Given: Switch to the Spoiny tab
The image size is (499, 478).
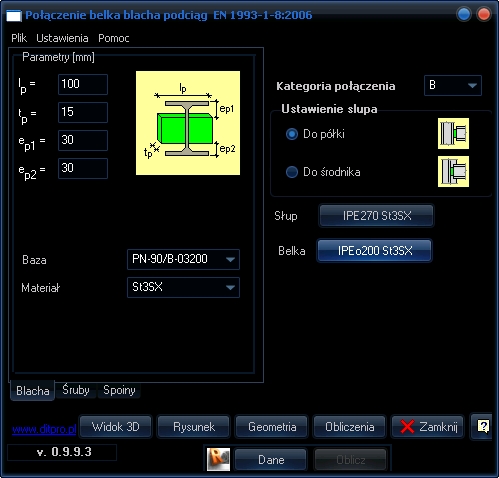Looking at the screenshot, I should 119,390.
